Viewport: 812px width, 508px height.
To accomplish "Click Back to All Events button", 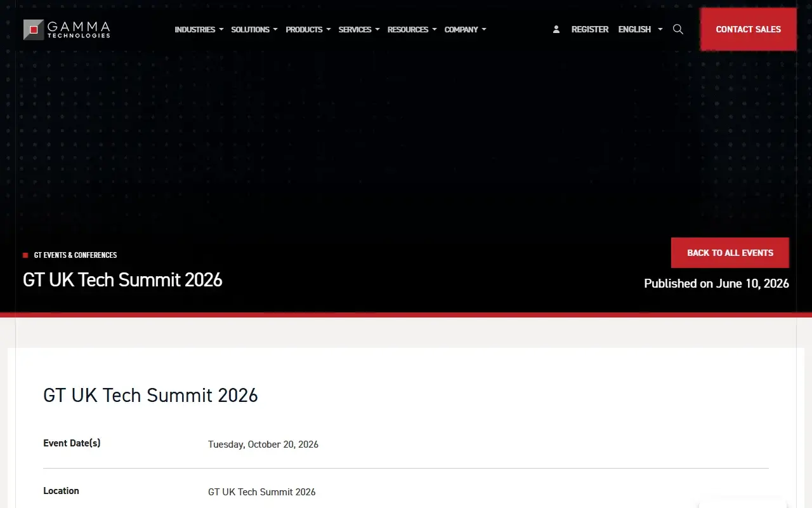I will tap(730, 253).
